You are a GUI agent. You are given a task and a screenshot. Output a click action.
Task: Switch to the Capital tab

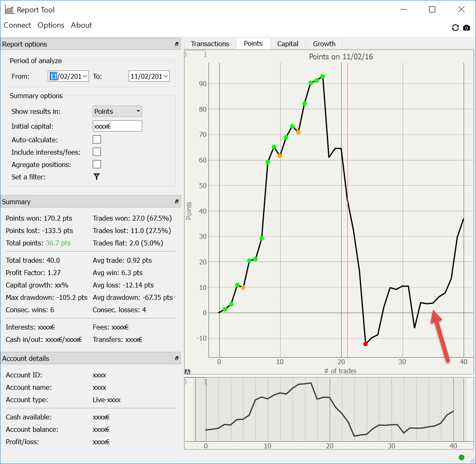[288, 44]
